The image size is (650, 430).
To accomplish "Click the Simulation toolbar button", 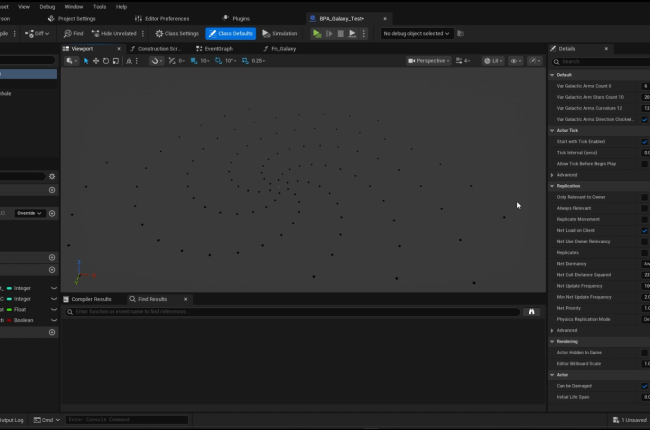I will (279, 33).
